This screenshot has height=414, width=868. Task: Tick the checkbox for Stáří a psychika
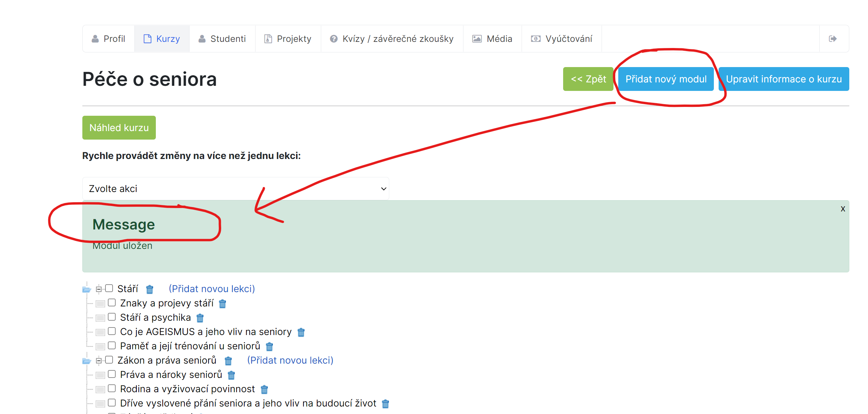pos(112,317)
